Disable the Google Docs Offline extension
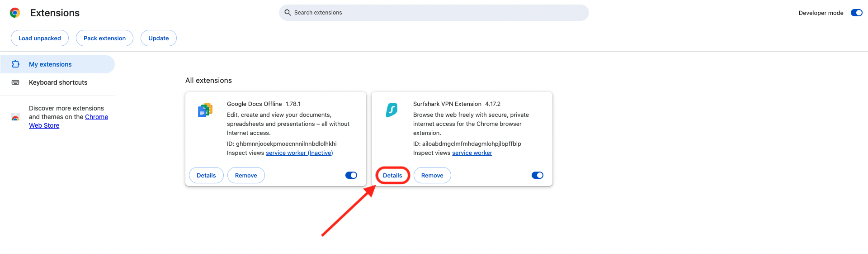The width and height of the screenshot is (868, 254). point(351,175)
